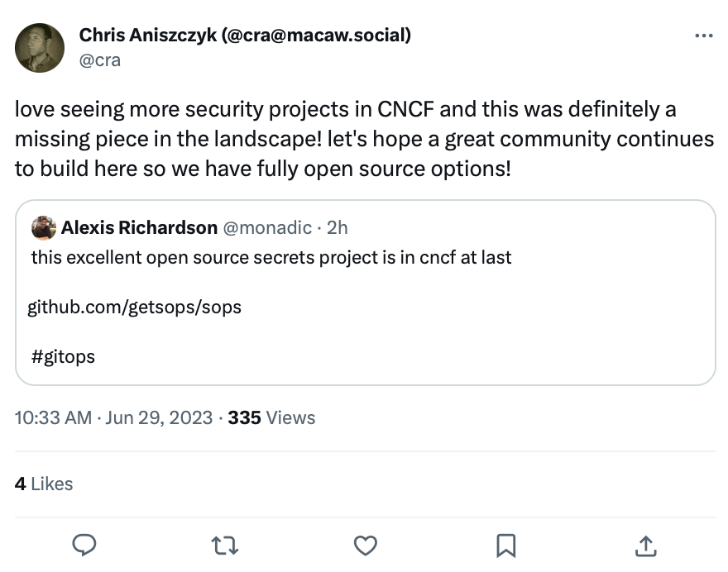
Task: Click the reply speech bubble icon
Action: [84, 545]
